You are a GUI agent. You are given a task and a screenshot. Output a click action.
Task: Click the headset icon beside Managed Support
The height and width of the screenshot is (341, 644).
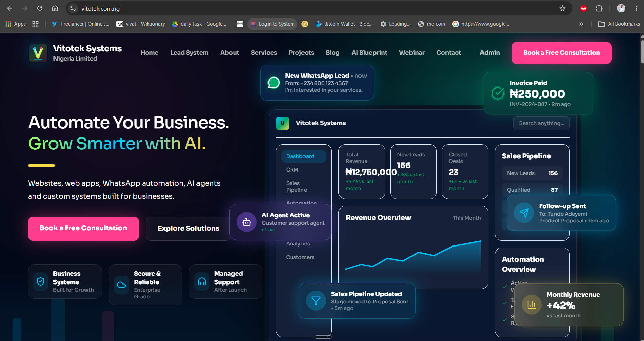pyautogui.click(x=202, y=281)
